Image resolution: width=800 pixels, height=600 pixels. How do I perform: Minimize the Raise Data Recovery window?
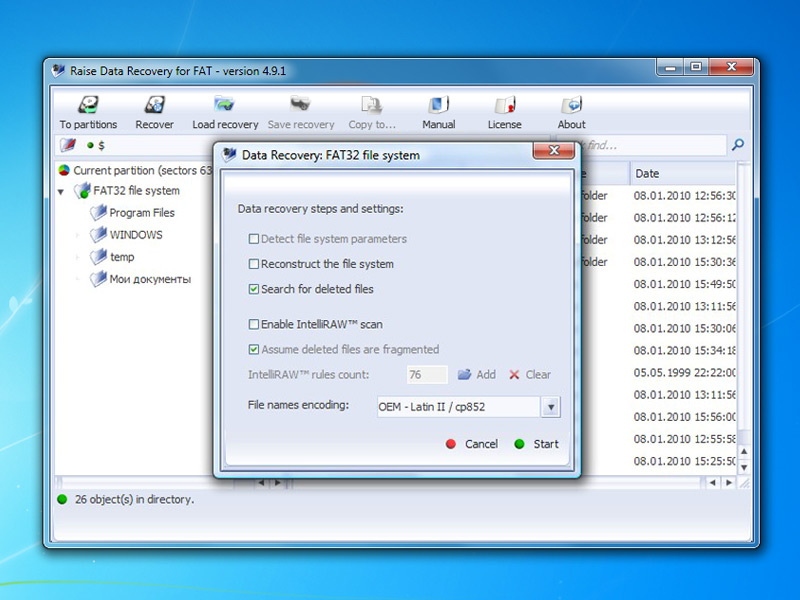pyautogui.click(x=671, y=66)
